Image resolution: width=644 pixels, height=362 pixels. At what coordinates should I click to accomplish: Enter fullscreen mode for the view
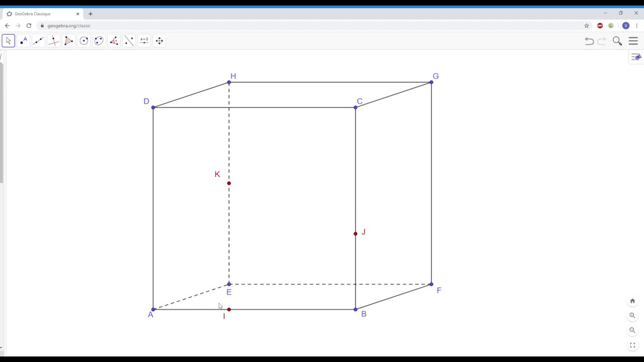click(x=632, y=345)
